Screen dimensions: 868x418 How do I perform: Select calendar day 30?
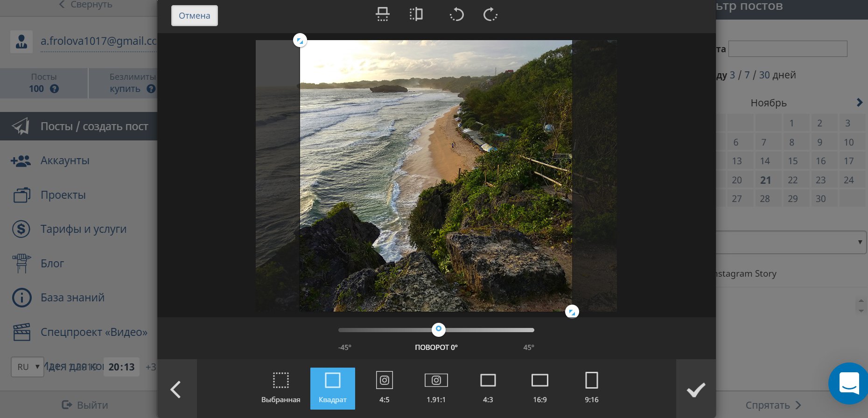[x=820, y=199]
